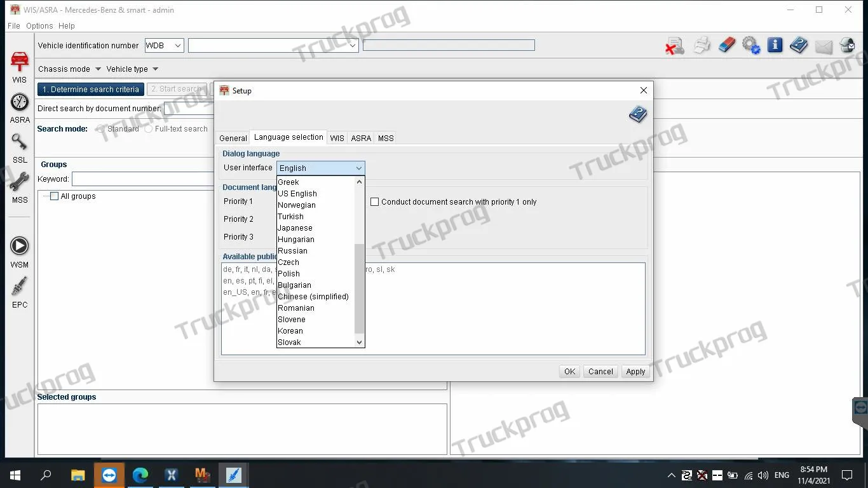Open Windows taskbar search
Viewport: 868px width, 488px height.
pos(46,475)
